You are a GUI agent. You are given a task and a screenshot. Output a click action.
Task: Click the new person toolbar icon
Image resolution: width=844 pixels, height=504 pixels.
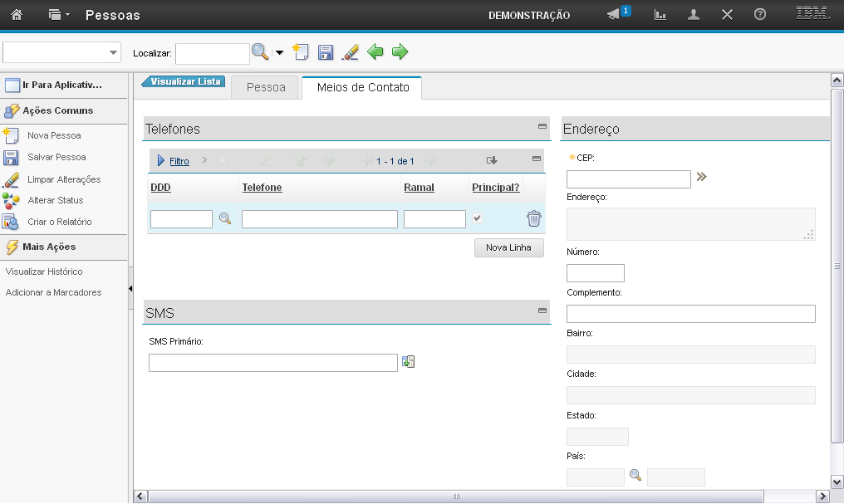point(301,52)
